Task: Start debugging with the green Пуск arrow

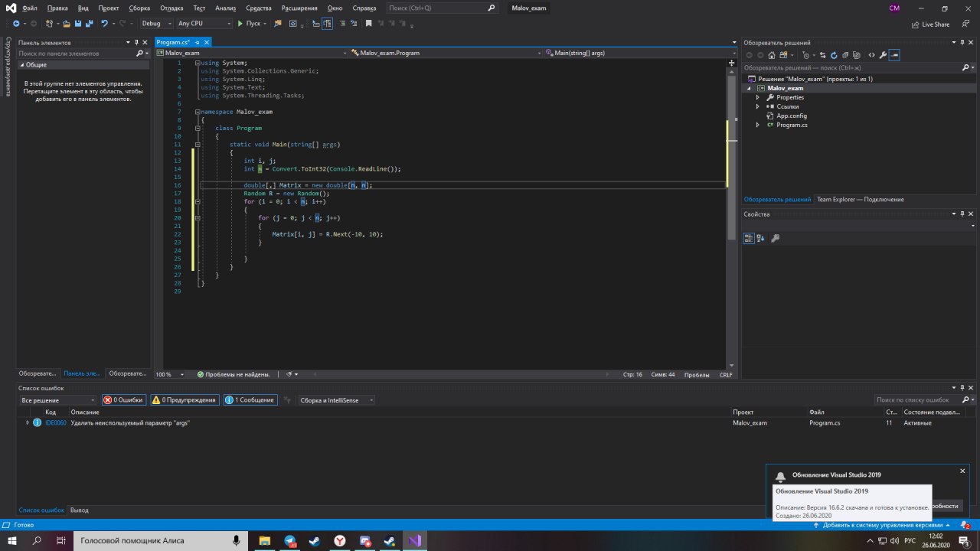Action: pyautogui.click(x=251, y=24)
